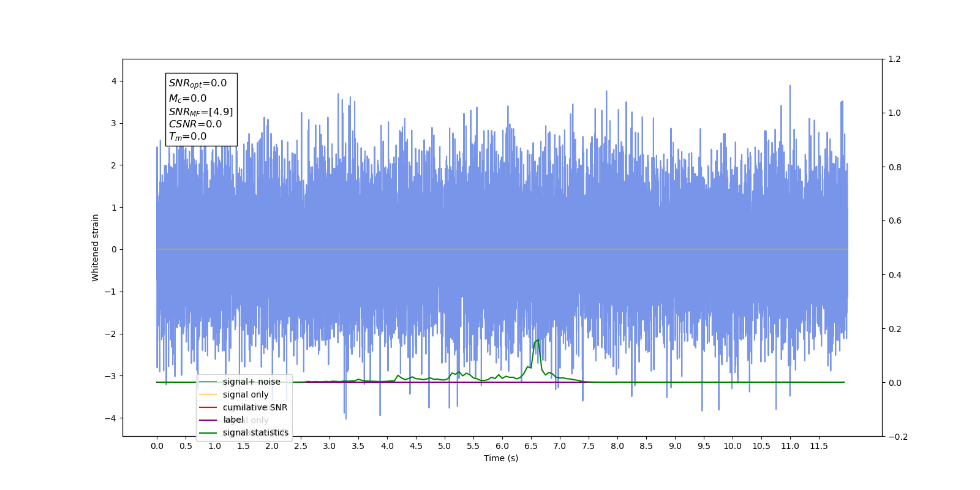Click the M_c=0.0 annotation text
Image resolution: width=980 pixels, height=490 pixels.
188,98
